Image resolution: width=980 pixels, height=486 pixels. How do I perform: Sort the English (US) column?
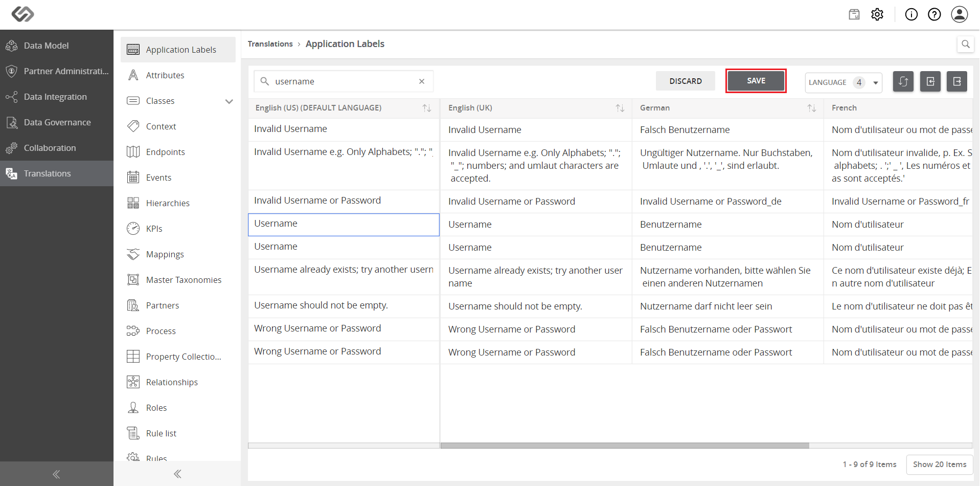[x=427, y=108]
